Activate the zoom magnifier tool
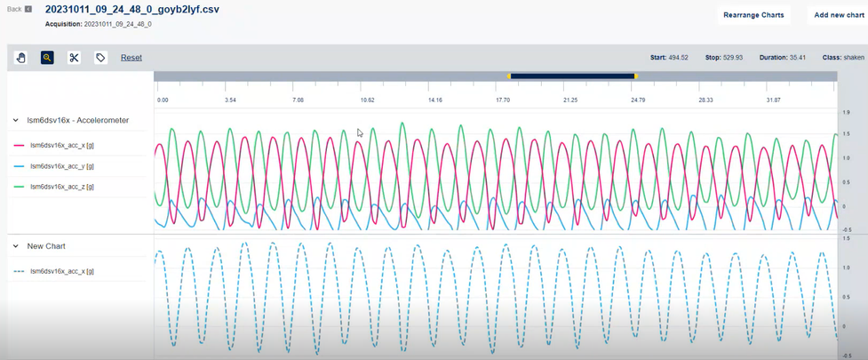Image resolution: width=868 pixels, height=360 pixels. [47, 58]
